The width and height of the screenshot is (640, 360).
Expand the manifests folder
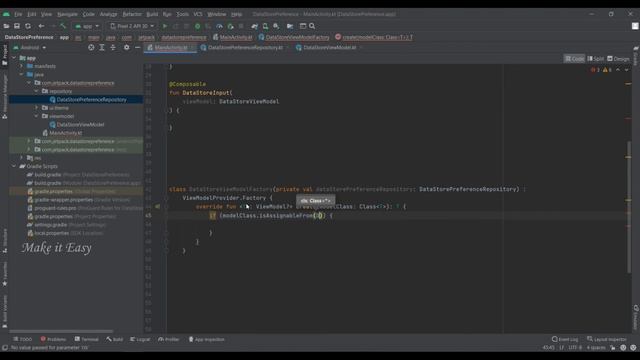(22, 66)
